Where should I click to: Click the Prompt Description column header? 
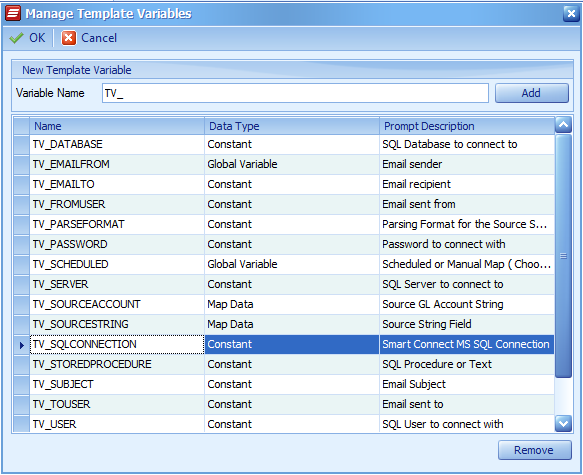pyautogui.click(x=467, y=126)
